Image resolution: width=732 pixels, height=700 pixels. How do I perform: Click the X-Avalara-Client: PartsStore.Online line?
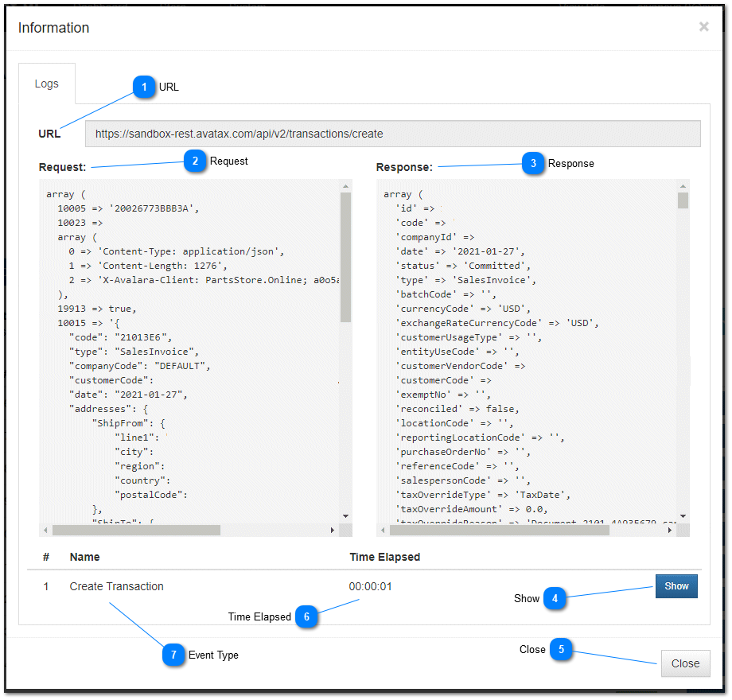click(x=204, y=279)
